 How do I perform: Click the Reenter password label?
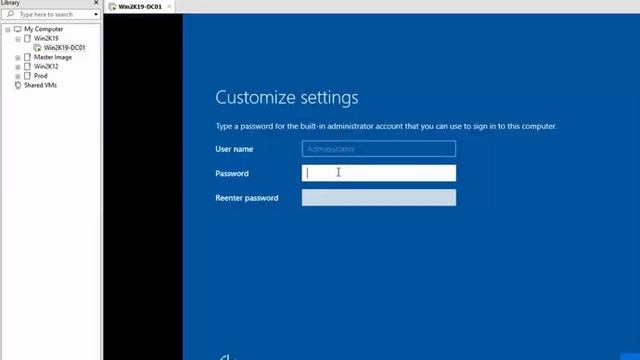point(247,198)
